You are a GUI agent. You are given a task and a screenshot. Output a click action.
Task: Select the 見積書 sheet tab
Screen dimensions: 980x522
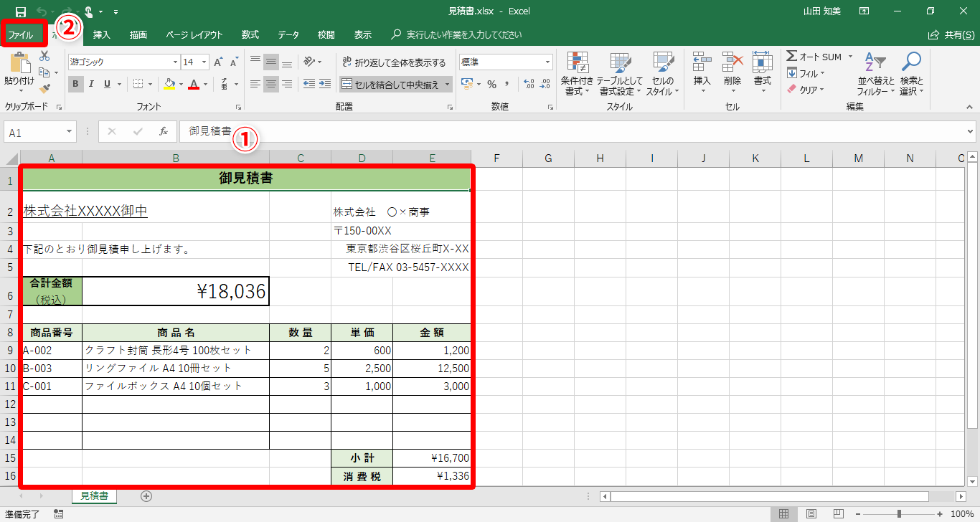94,495
